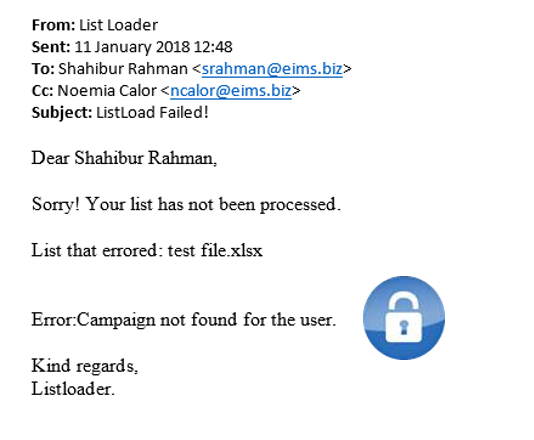Open the ncalor@eims.biz email link
The height and width of the screenshot is (440, 534).
pyautogui.click(x=231, y=91)
